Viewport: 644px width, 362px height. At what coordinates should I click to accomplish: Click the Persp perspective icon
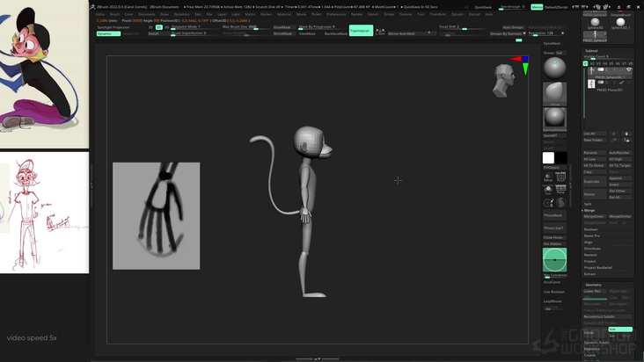560,190
